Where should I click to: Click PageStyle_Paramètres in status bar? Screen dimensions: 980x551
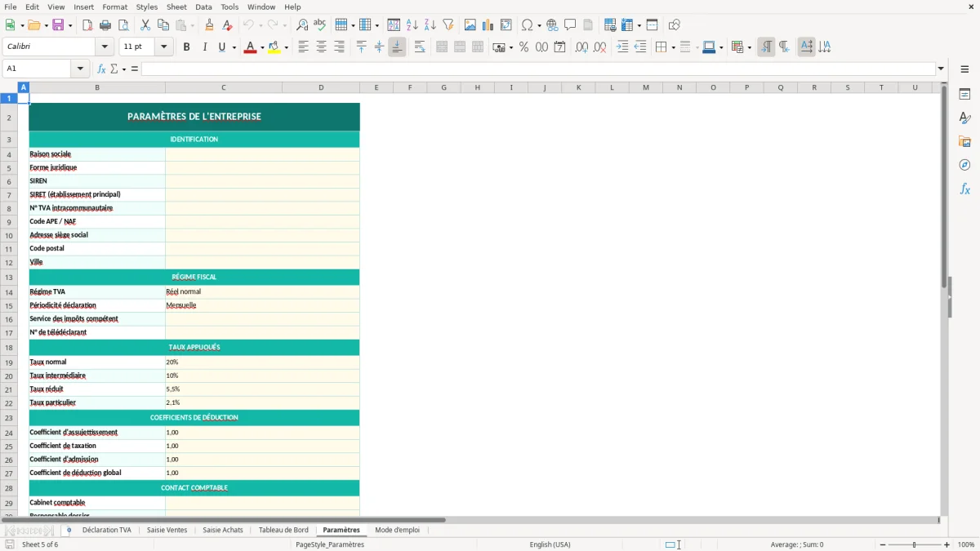(330, 544)
